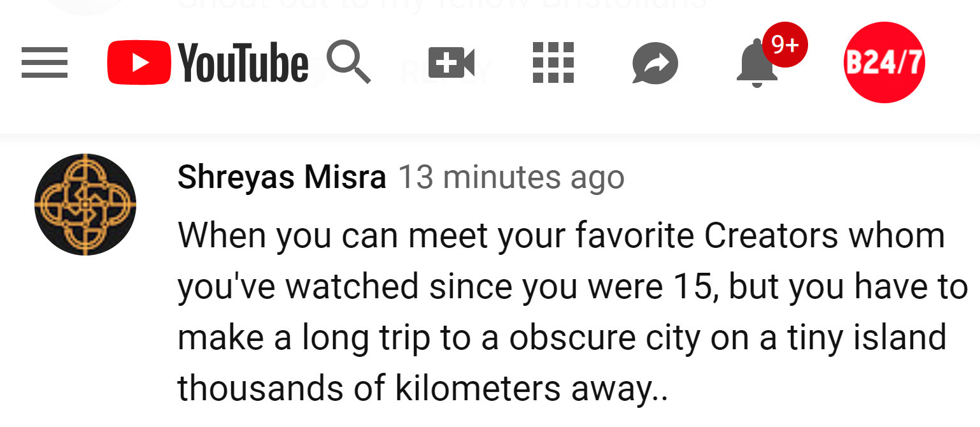
Task: Click the word "Creators" in the comment
Action: 771,235
